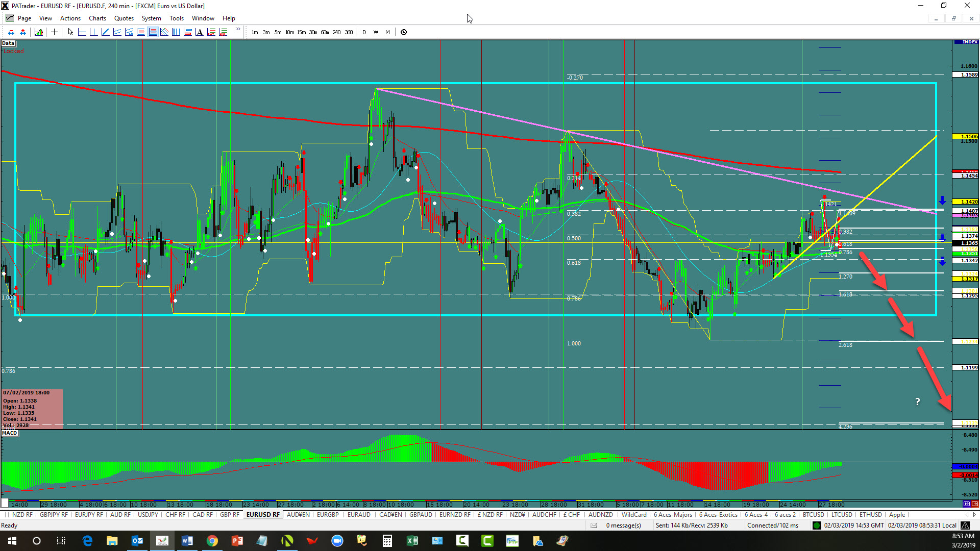980x551 pixels.
Task: Switch to the WildCard tab
Action: (x=634, y=515)
